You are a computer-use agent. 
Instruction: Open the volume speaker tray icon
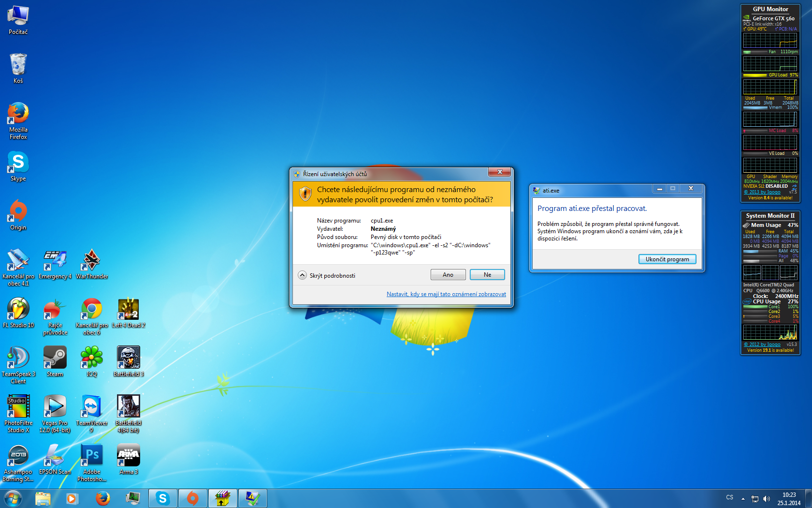[x=767, y=499]
